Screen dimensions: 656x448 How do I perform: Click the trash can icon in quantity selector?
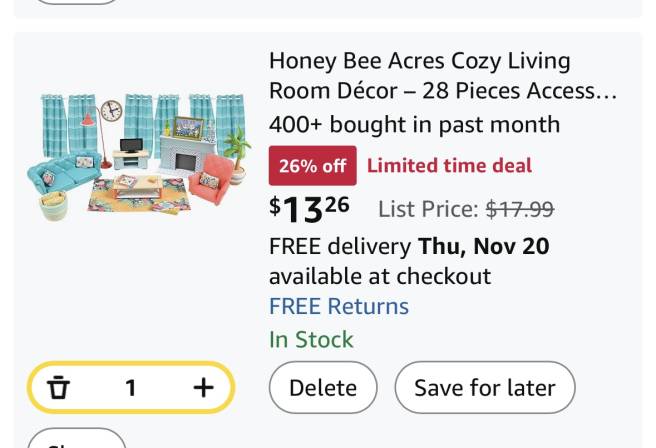coord(59,387)
